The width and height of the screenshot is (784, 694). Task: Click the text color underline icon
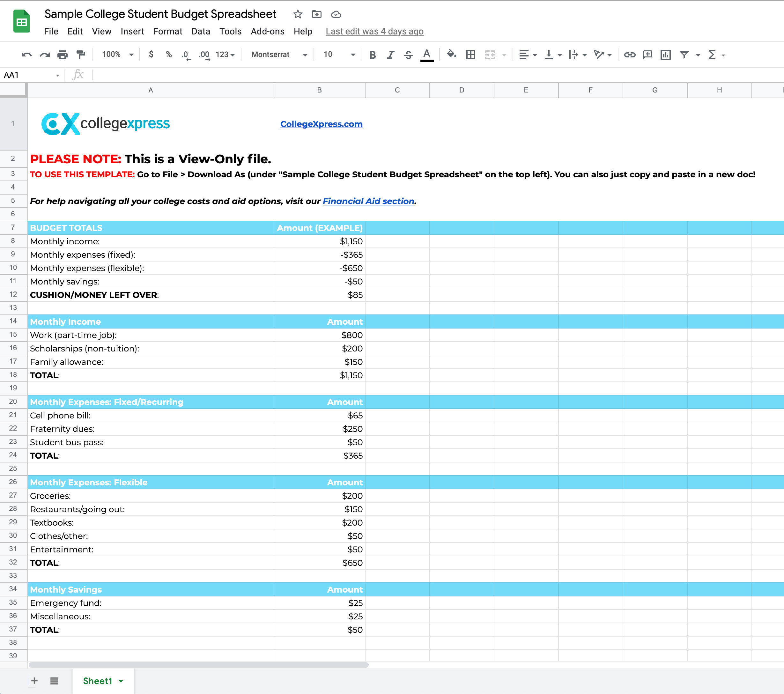(425, 54)
